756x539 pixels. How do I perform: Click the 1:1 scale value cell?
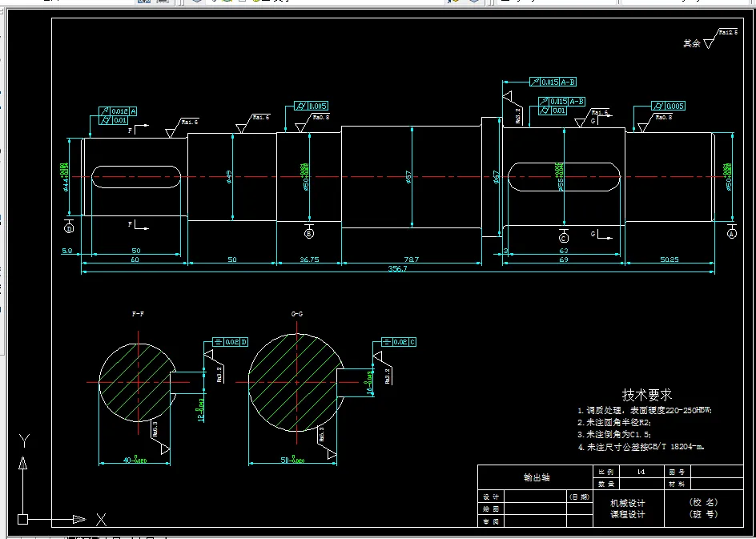point(641,472)
